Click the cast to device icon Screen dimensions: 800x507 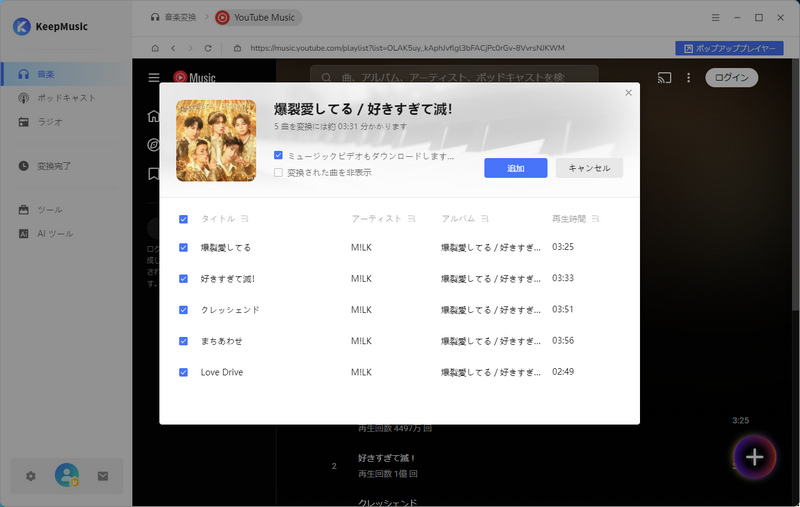[664, 78]
